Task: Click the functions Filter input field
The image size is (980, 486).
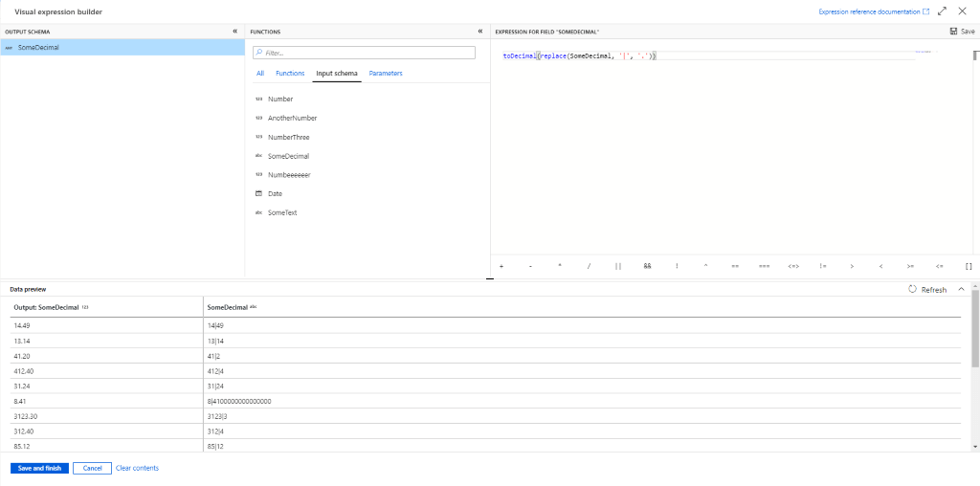Action: [x=364, y=54]
